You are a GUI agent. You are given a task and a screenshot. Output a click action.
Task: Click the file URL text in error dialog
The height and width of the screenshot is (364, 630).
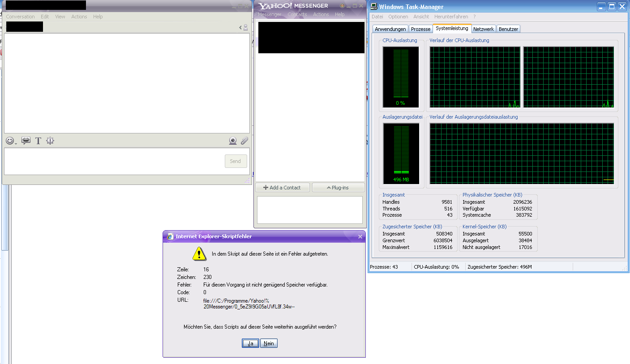pos(249,304)
